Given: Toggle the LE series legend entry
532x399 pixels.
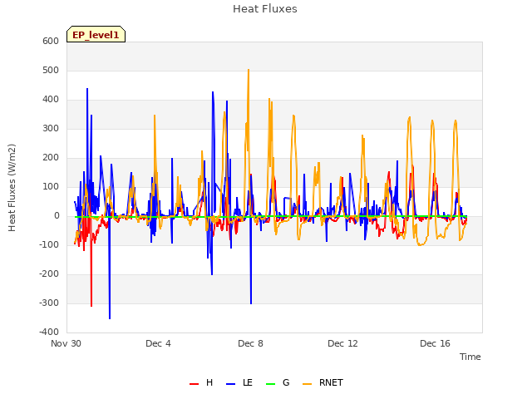Looking at the screenshot, I should coord(239,382).
